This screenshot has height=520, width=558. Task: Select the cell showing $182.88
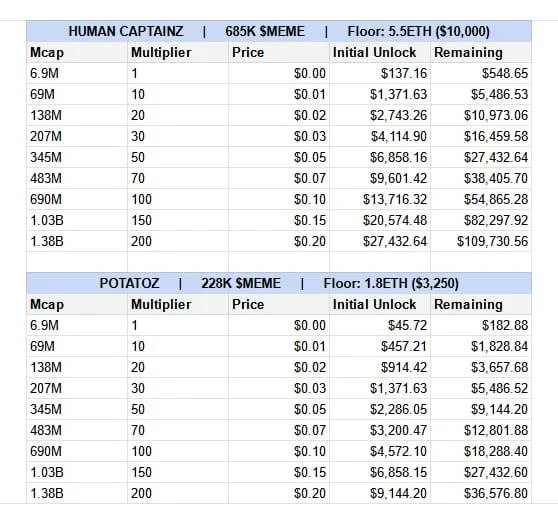(x=481, y=325)
